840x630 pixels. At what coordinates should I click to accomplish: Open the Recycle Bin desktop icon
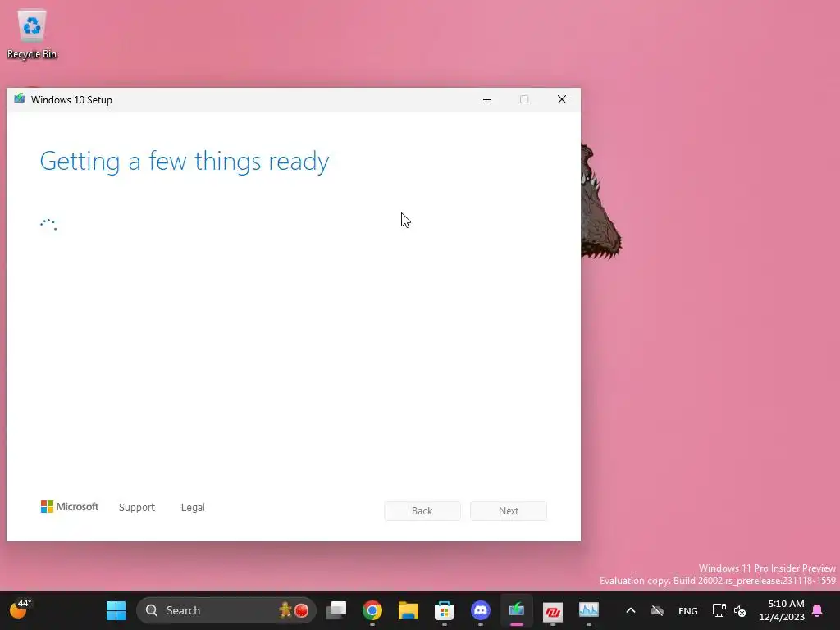32,34
